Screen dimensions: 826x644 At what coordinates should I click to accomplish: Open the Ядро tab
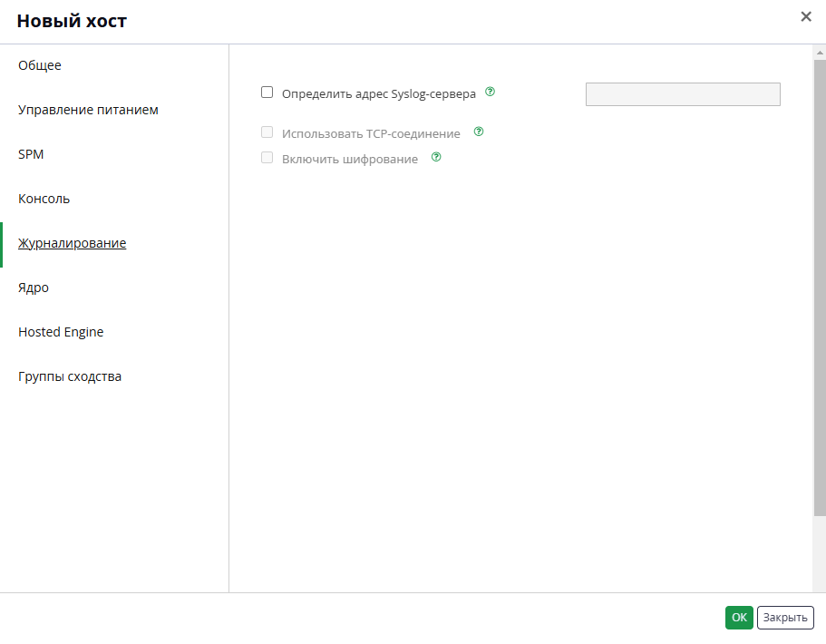pyautogui.click(x=34, y=288)
